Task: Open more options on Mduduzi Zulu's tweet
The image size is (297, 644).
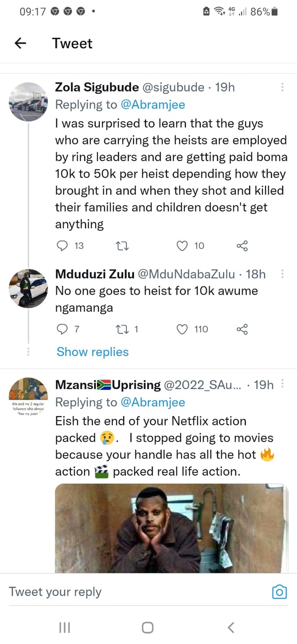Action: tap(282, 274)
